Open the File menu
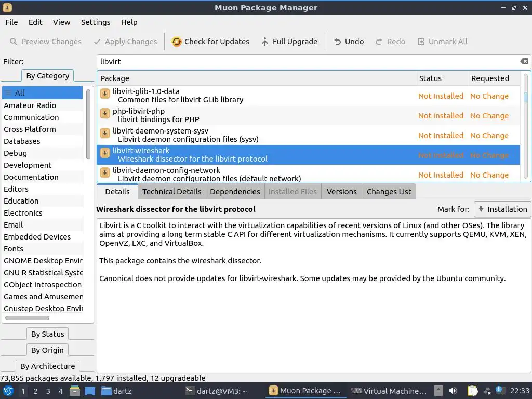 [x=11, y=22]
